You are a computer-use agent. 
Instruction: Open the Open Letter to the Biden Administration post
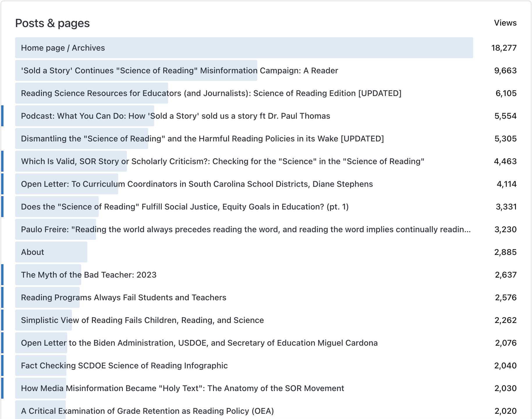click(x=199, y=343)
